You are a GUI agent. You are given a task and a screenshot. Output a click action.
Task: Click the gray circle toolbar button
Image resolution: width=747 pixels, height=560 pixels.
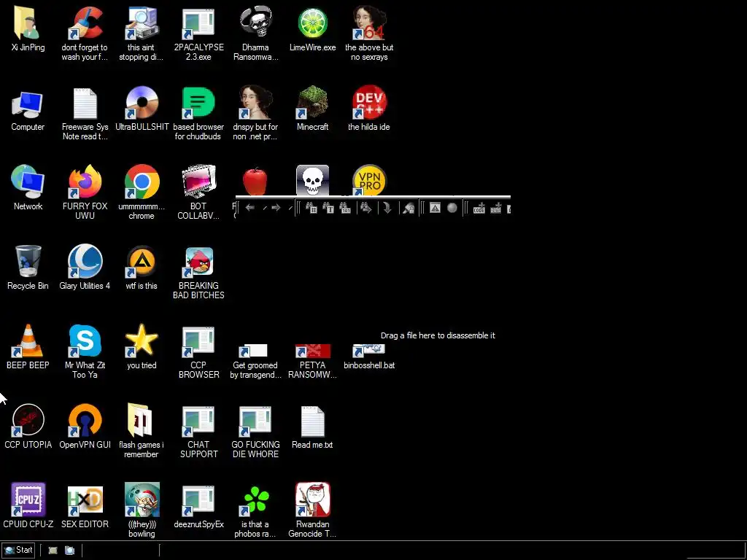(452, 208)
